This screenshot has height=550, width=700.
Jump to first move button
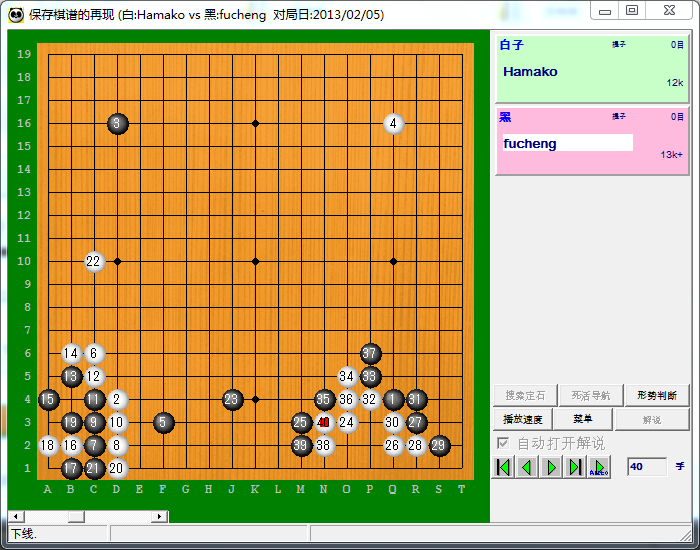pyautogui.click(x=503, y=467)
